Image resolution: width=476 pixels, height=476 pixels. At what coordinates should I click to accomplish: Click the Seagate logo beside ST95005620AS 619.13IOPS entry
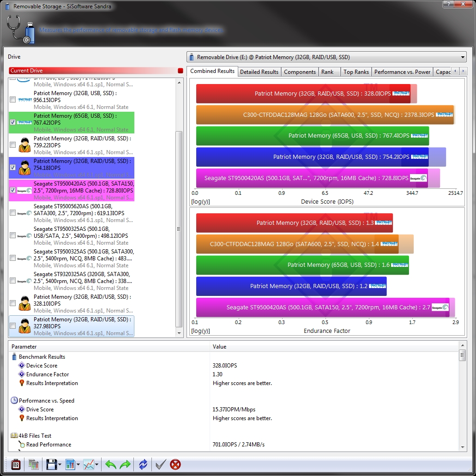24,213
